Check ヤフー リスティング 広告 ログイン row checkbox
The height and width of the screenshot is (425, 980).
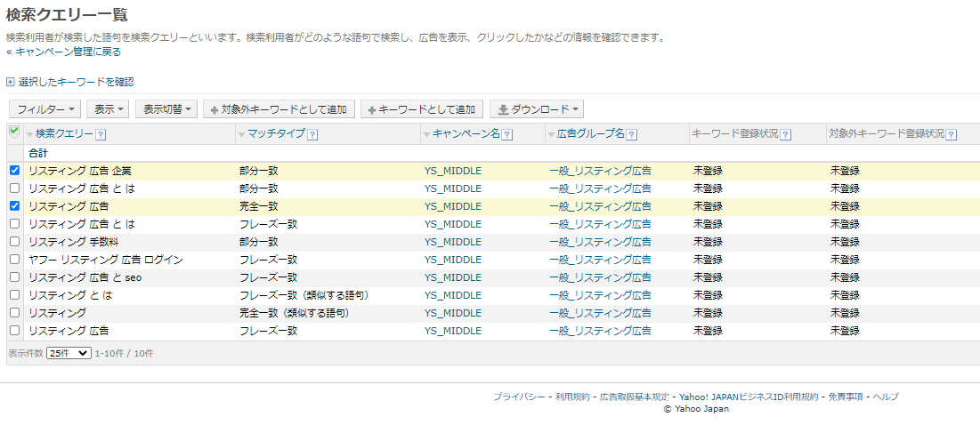[x=15, y=259]
